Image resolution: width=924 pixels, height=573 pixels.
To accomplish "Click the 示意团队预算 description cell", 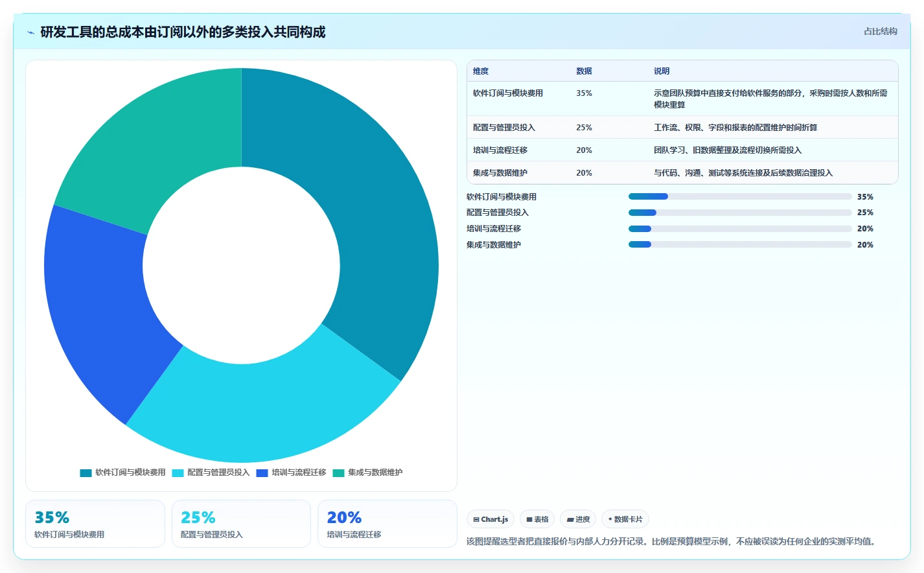I will [771, 99].
